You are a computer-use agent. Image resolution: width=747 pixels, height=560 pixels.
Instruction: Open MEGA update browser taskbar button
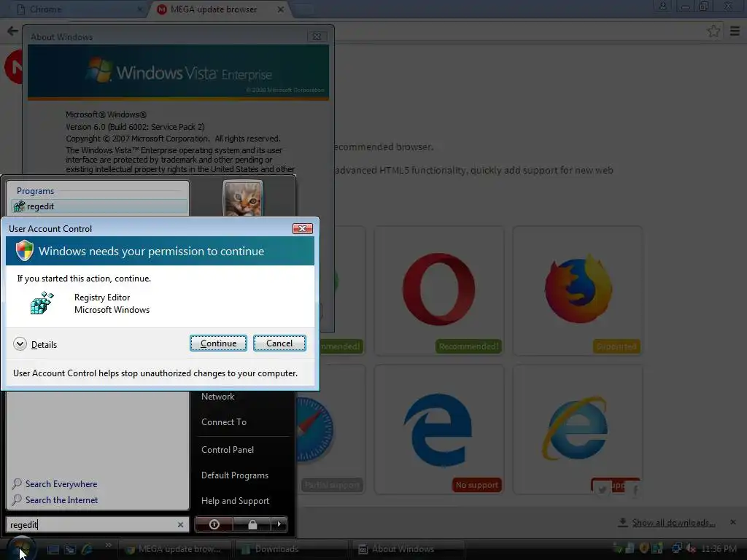click(174, 549)
